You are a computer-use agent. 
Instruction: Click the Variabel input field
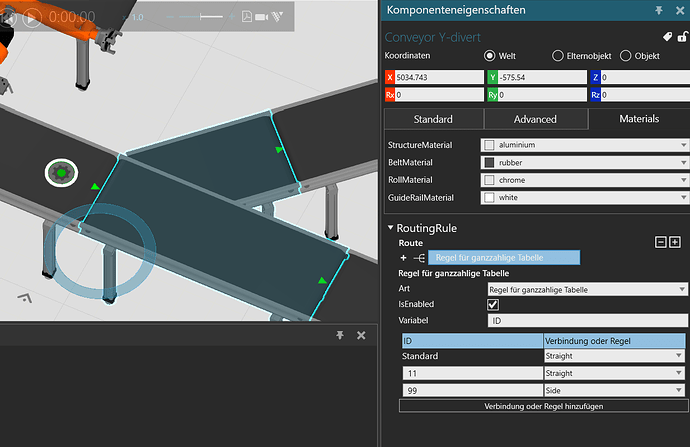pos(587,320)
